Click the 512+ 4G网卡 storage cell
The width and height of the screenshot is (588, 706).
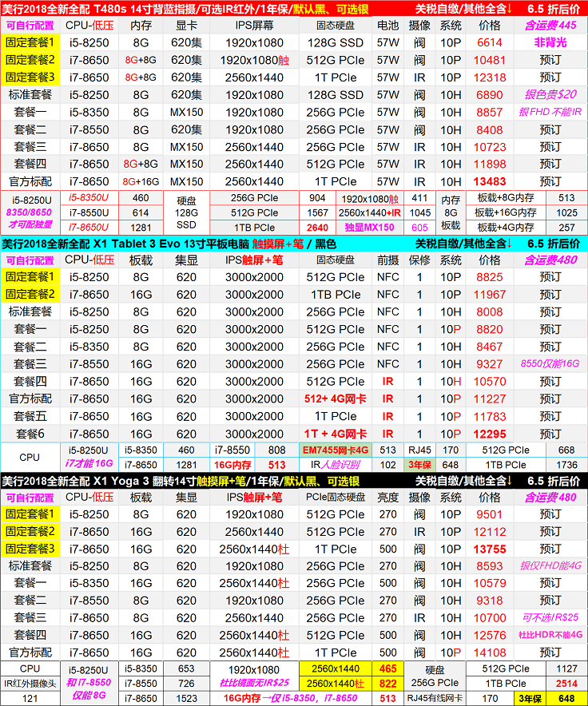coord(335,399)
